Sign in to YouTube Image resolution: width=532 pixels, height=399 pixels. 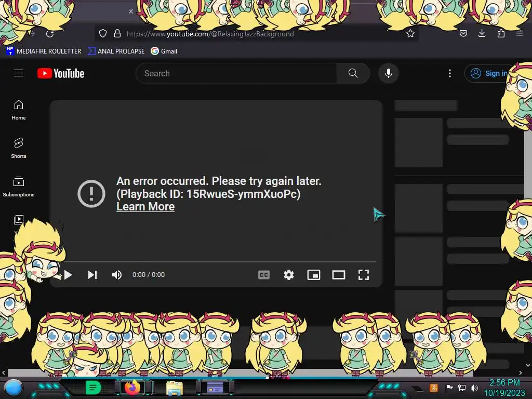[x=488, y=73]
